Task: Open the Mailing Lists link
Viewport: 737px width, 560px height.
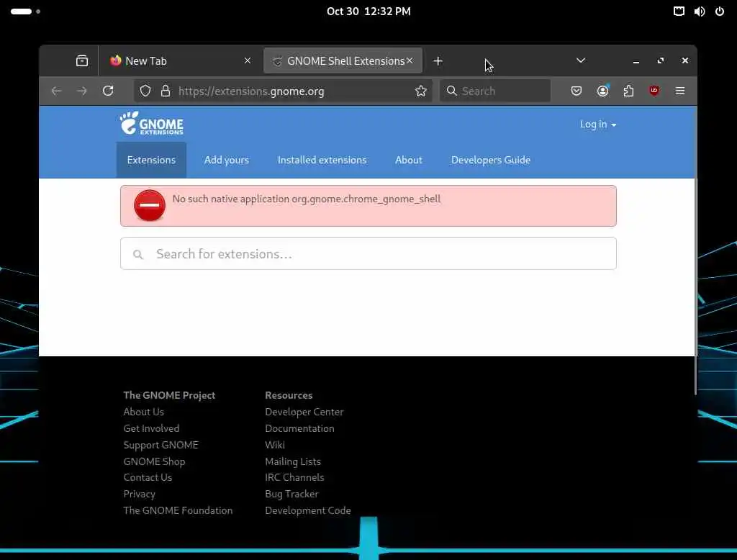Action: [x=293, y=461]
